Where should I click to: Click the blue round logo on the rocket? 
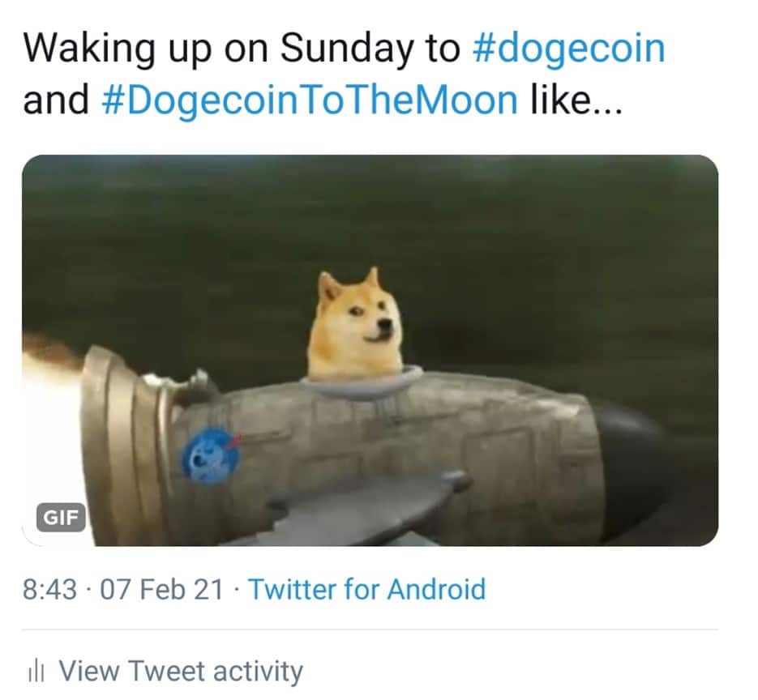(x=211, y=456)
